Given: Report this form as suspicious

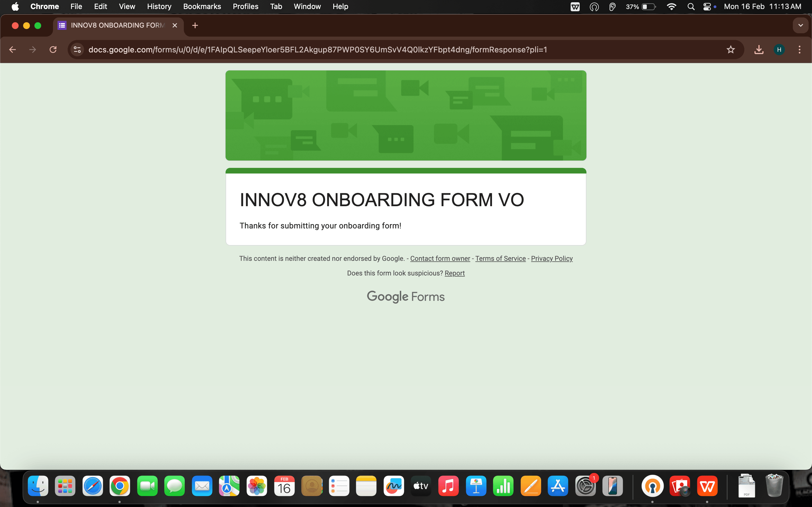Looking at the screenshot, I should 454,273.
